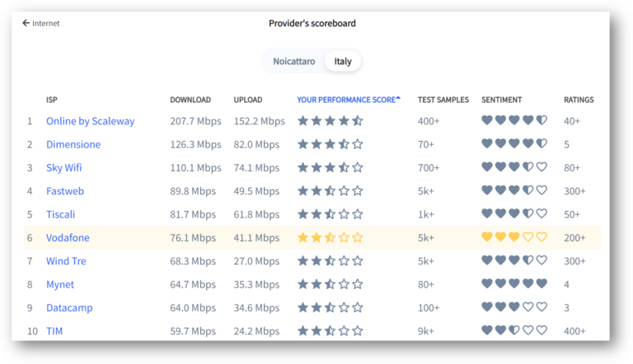Sort by Your Performance Score column
The image size is (633, 364).
(x=345, y=100)
